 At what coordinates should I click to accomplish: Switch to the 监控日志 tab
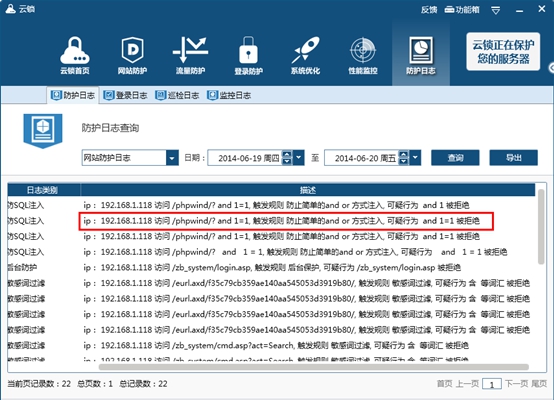coord(229,95)
